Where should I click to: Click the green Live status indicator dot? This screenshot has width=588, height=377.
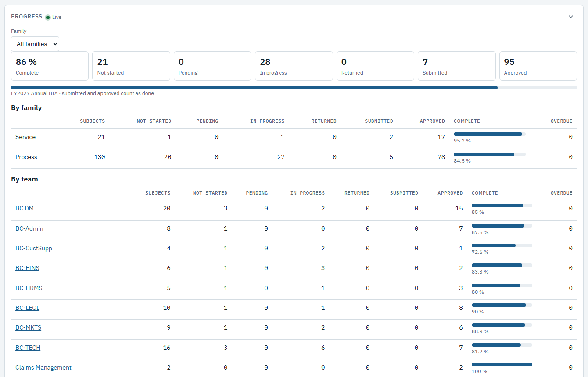[x=48, y=17]
